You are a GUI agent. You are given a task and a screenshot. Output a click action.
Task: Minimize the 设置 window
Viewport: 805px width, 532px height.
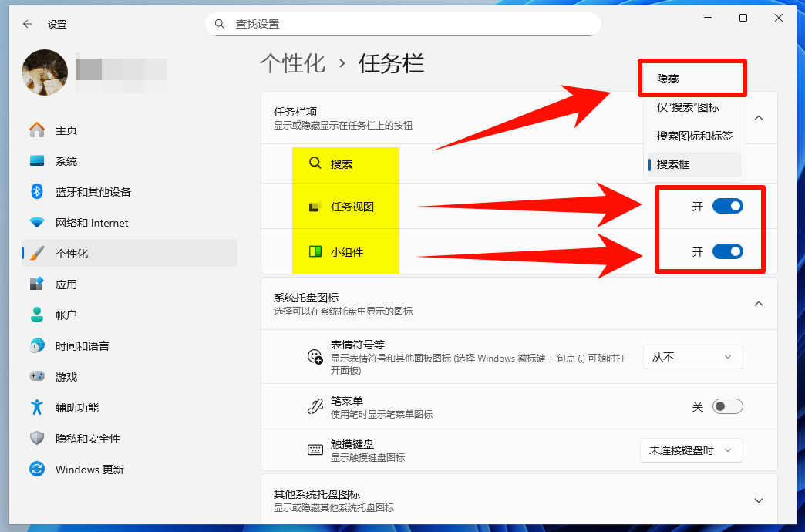707,18
